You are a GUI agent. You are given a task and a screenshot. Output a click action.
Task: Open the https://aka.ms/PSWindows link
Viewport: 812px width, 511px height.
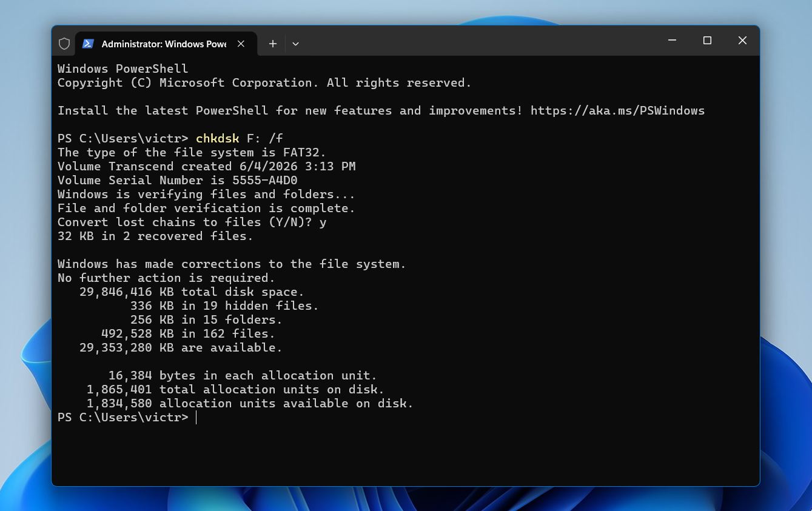coord(617,111)
